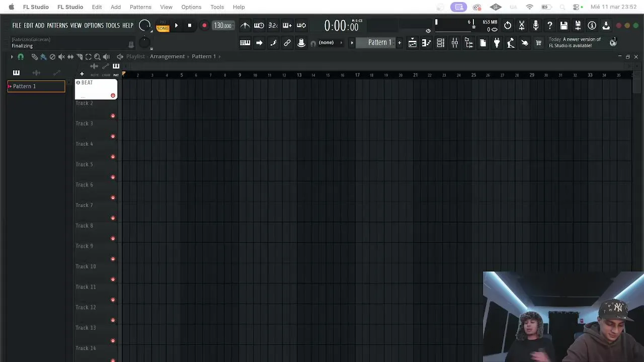The image size is (644, 362).
Task: Select the playlist draw (pencil) tool
Action: [x=34, y=57]
